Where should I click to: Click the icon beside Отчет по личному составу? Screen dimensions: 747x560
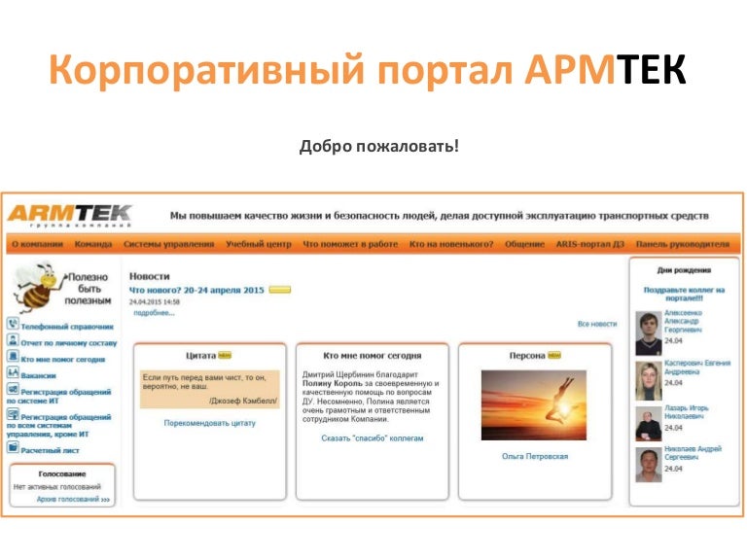pos(13,341)
